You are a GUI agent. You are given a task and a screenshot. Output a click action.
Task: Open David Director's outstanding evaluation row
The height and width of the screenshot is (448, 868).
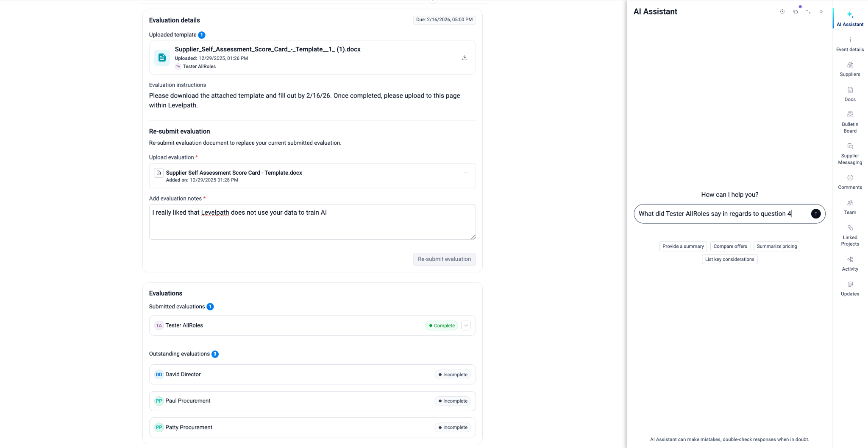312,375
